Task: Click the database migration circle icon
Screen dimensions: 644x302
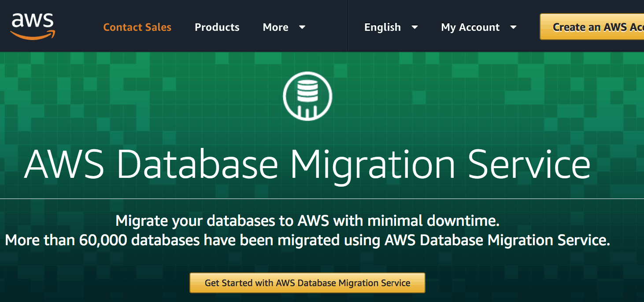Action: pyautogui.click(x=307, y=96)
